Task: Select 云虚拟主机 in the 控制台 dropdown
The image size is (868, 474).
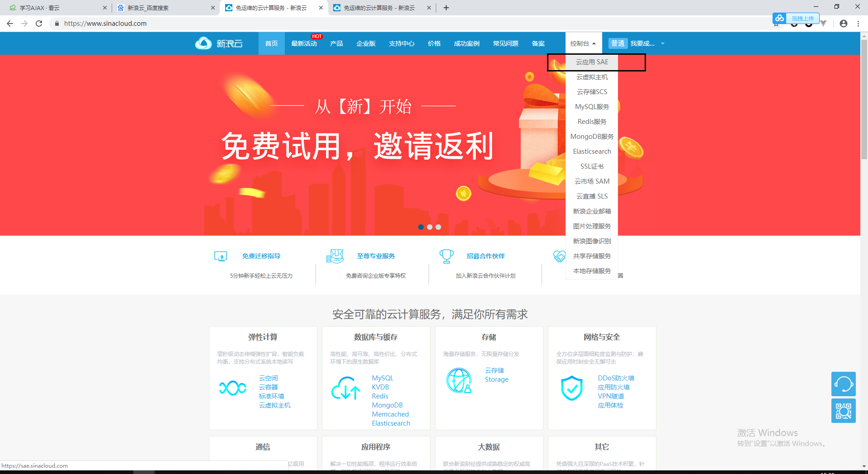Action: point(592,77)
